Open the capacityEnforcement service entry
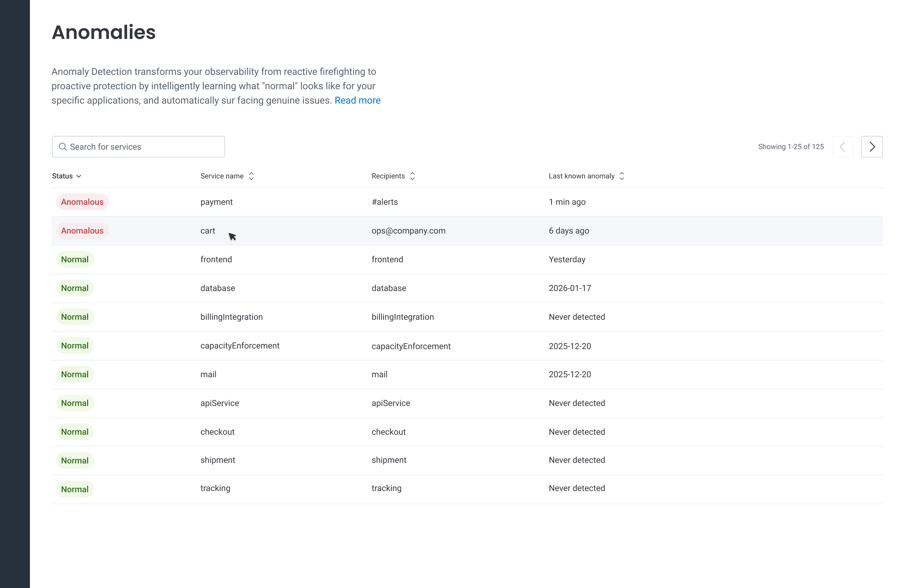Viewport: 905px width, 588px height. (239, 346)
